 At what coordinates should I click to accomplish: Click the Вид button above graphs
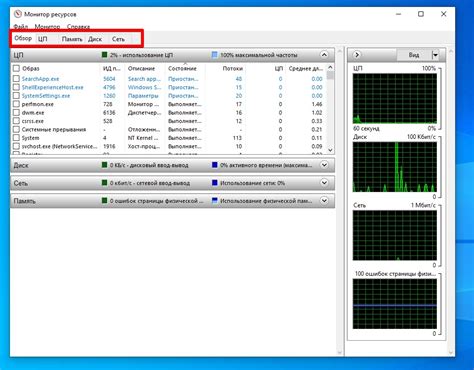[x=414, y=55]
